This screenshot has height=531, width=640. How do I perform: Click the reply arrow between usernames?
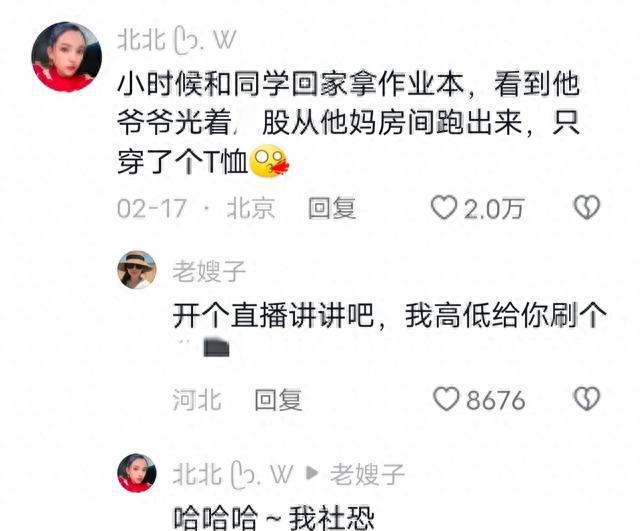(x=312, y=473)
